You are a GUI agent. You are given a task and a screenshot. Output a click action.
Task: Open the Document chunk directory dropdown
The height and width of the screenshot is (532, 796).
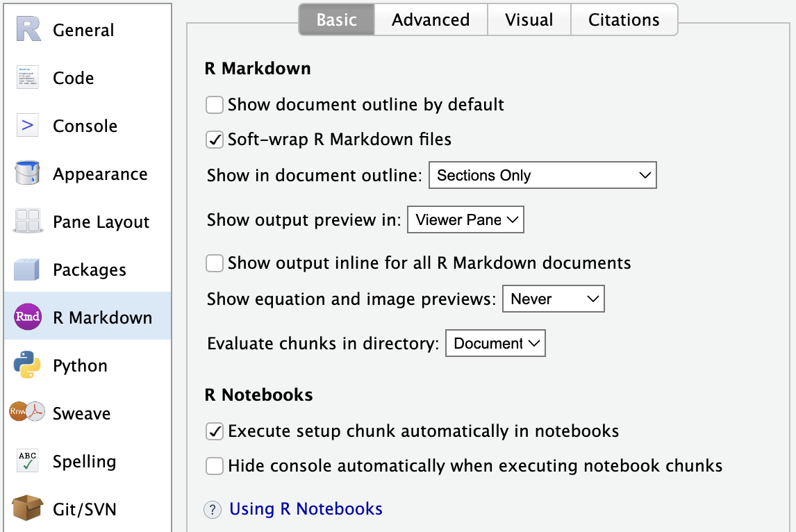(x=495, y=343)
